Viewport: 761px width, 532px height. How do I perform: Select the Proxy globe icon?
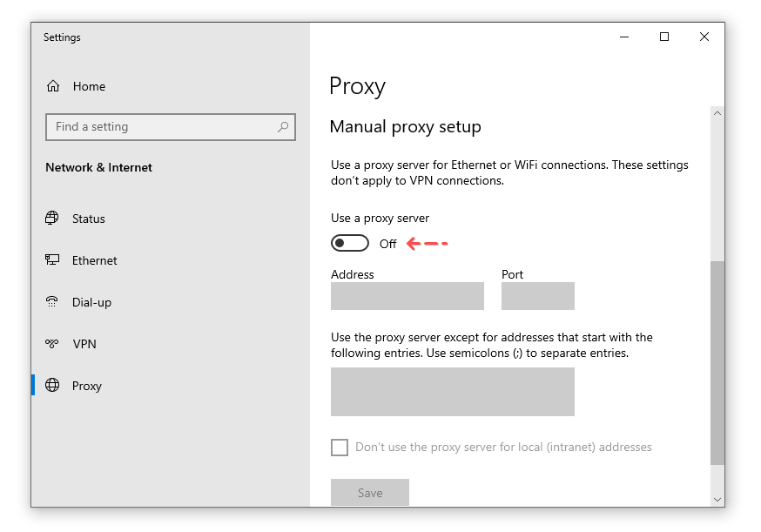[x=54, y=386]
